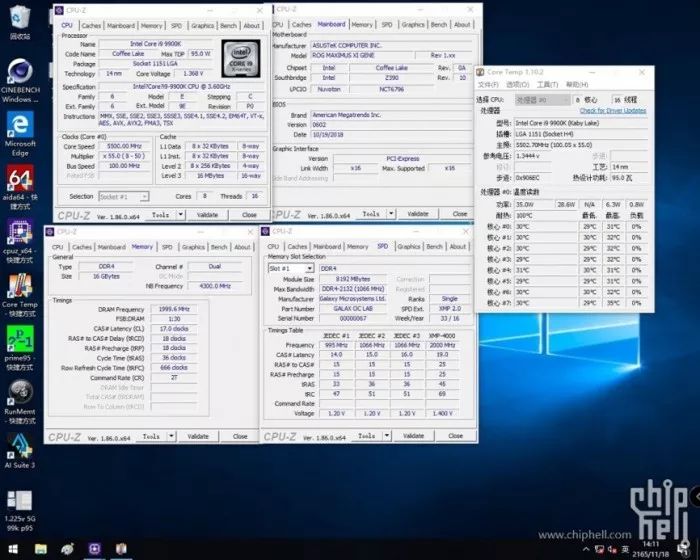Viewport: 700px width, 560px height.
Task: Expand the Socket #1 selection dropdown
Action: coord(124,196)
